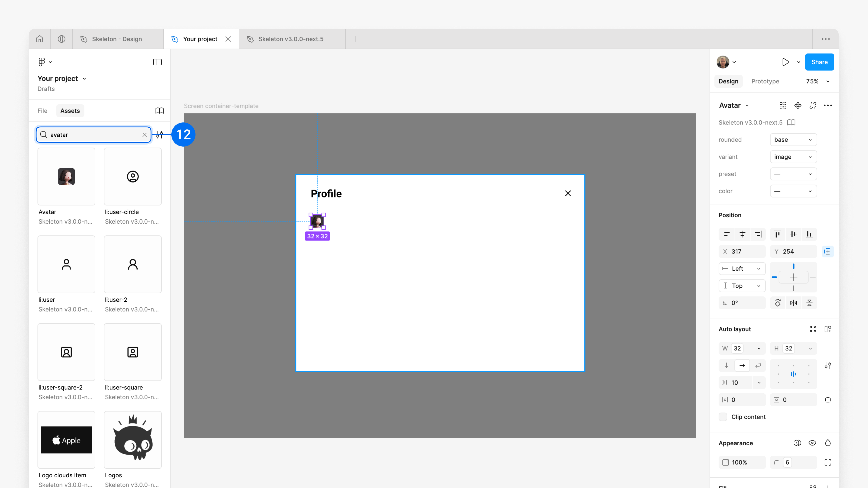Click the 100% opacity field
The image size is (868, 488).
click(x=742, y=462)
